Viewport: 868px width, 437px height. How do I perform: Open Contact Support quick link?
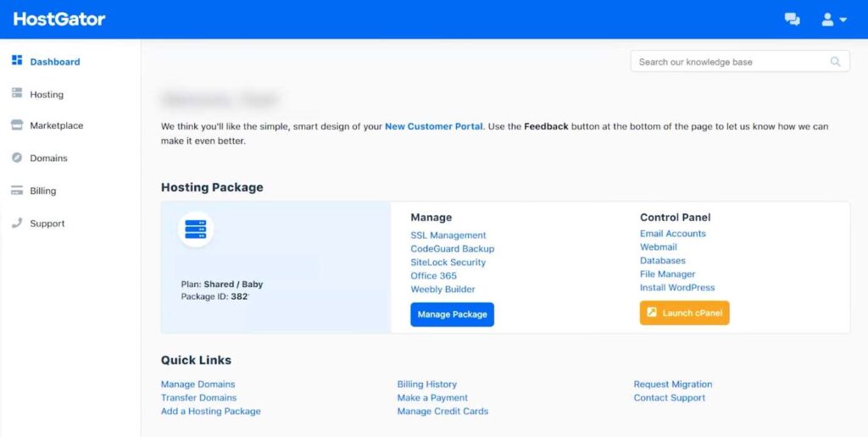point(670,398)
